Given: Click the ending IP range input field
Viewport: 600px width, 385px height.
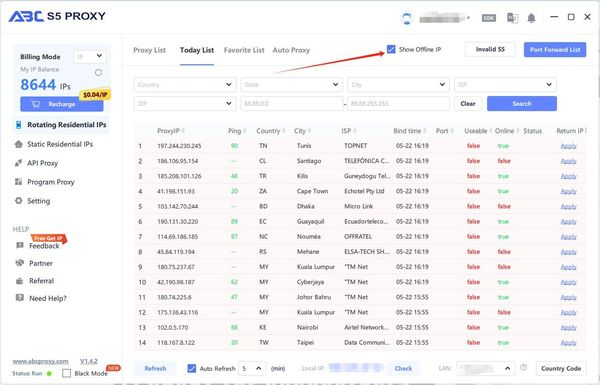Looking at the screenshot, I should coord(398,104).
